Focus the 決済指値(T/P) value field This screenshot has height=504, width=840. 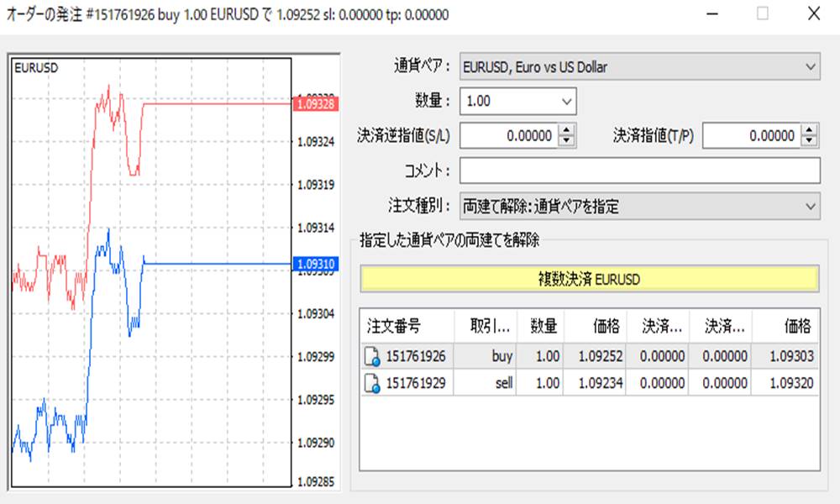click(750, 135)
